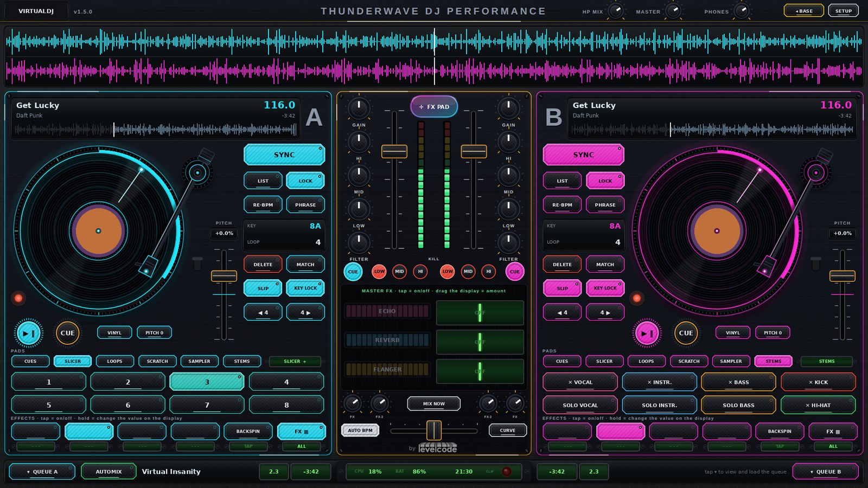Toggle left channel headphone CUE in mixer
The width and height of the screenshot is (868, 488).
[353, 272]
